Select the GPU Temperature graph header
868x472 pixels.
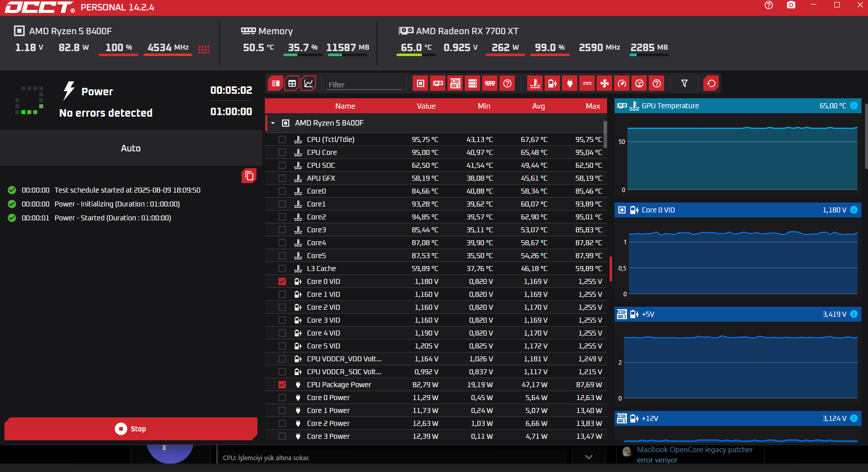(738, 106)
